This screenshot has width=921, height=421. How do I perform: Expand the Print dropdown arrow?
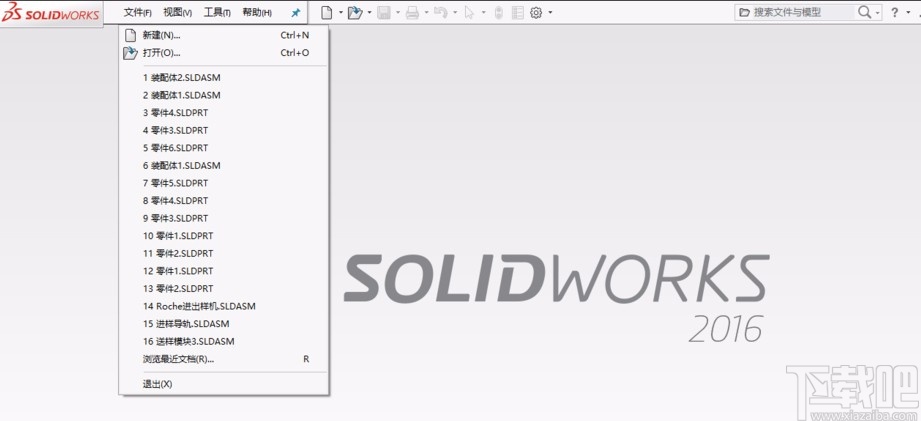click(x=426, y=12)
